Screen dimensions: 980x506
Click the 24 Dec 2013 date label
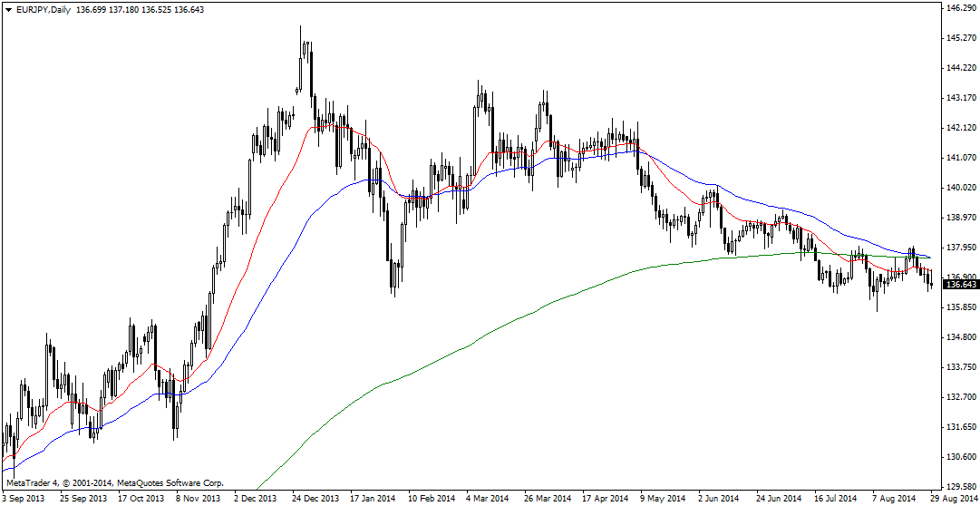coord(315,499)
